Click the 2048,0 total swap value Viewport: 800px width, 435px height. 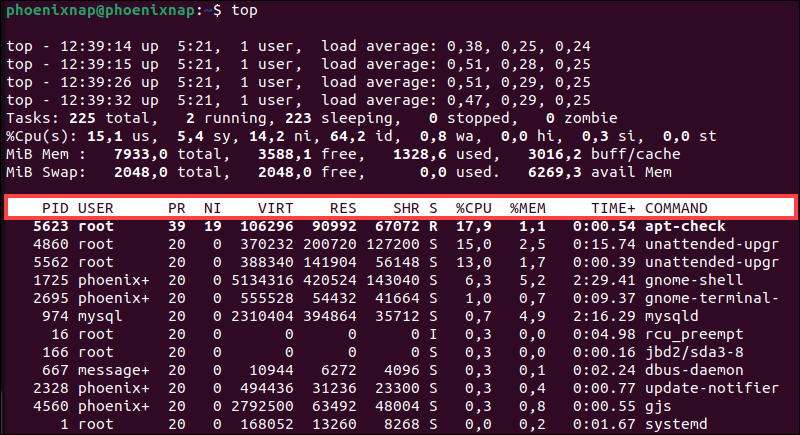[x=140, y=172]
